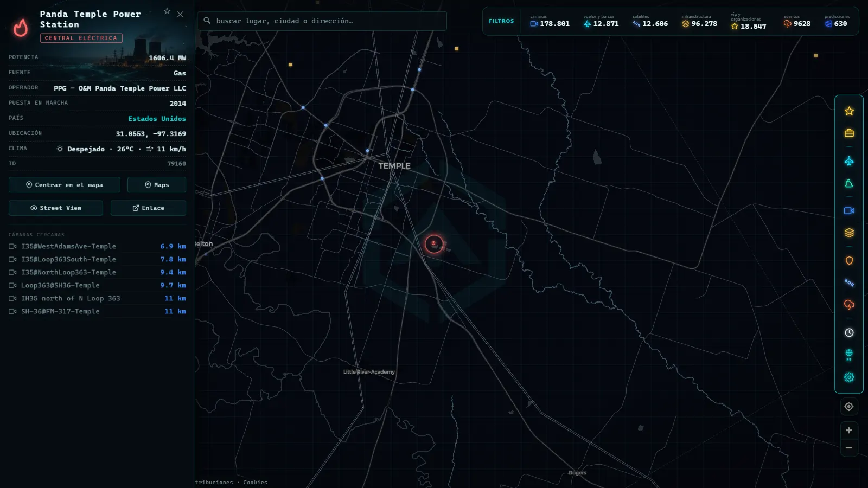
Task: Click Centrar en el mapa button
Action: (x=65, y=185)
